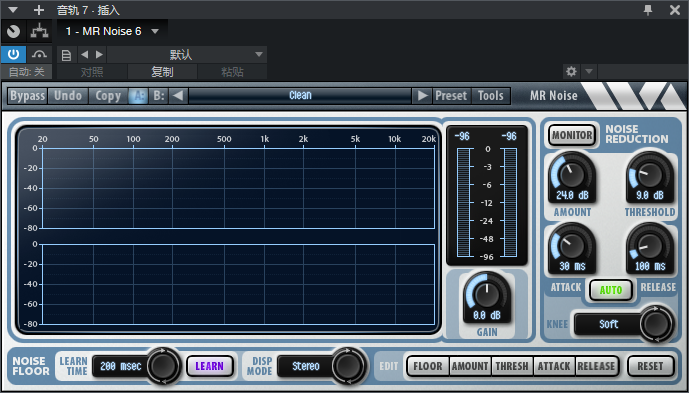Open the Tools menu
This screenshot has width=689, height=393.
click(490, 96)
